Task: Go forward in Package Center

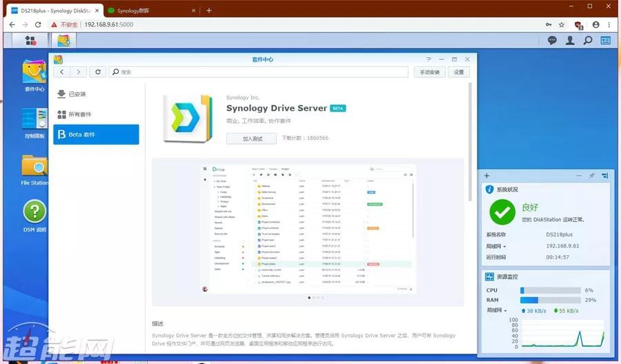Action: tap(78, 72)
